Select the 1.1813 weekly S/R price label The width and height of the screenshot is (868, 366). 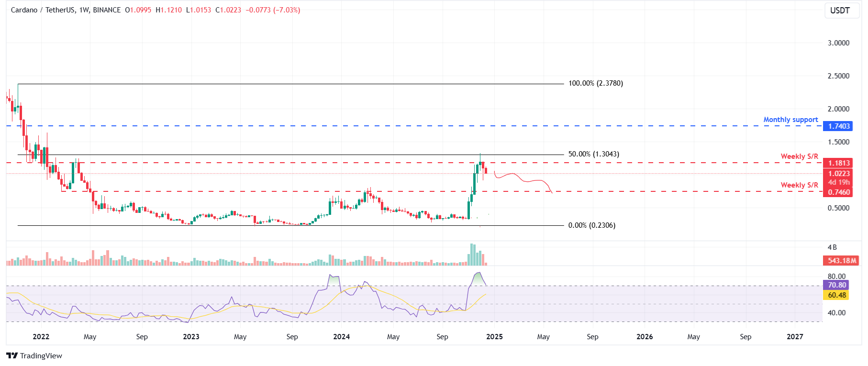tap(839, 163)
